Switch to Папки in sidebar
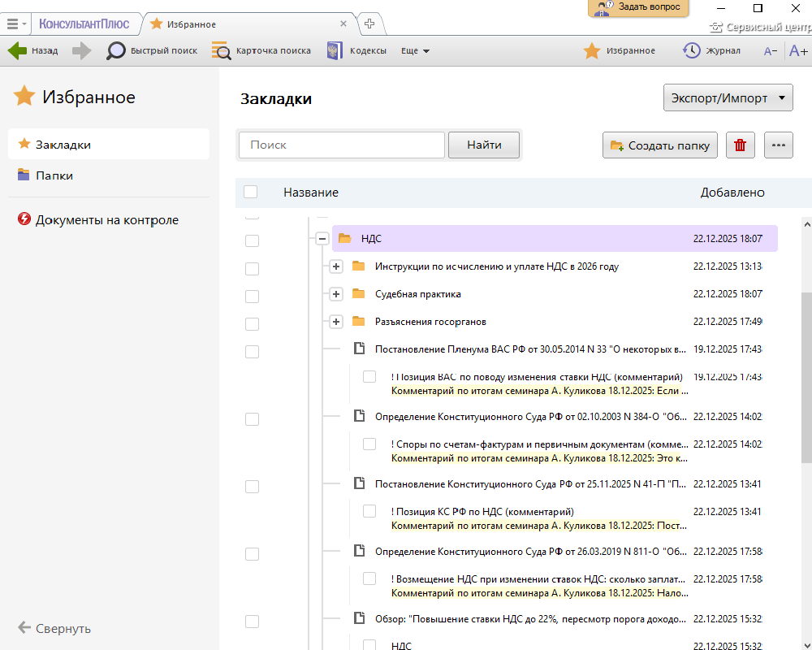The image size is (812, 650). pos(54,175)
